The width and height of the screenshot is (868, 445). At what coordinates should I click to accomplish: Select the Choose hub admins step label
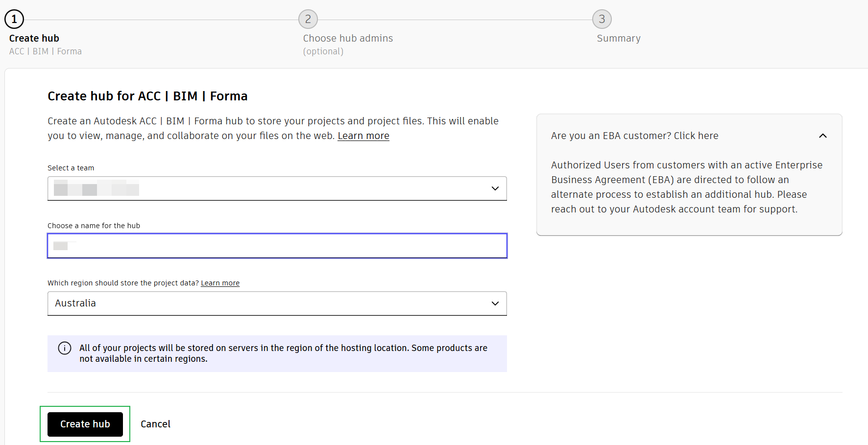348,38
